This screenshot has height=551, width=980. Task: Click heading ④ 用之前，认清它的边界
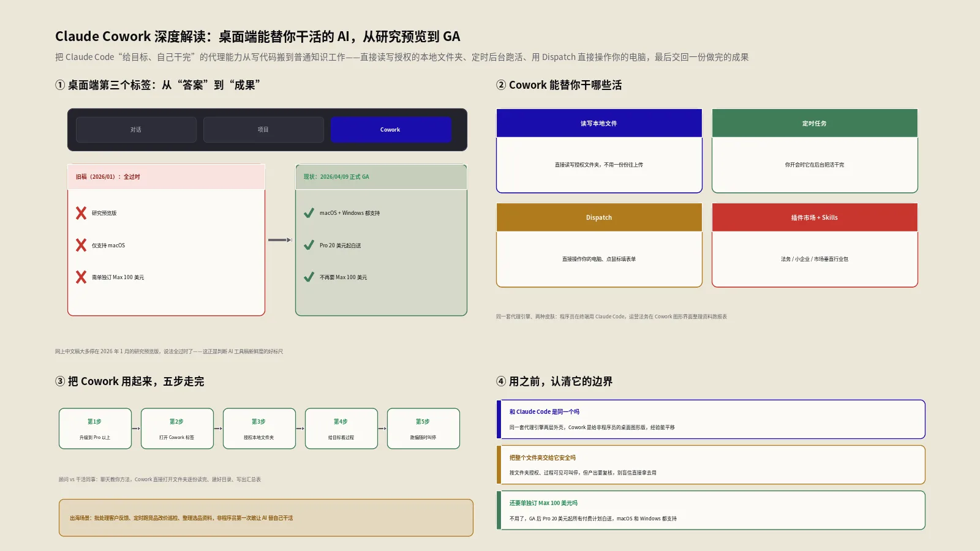coord(554,381)
